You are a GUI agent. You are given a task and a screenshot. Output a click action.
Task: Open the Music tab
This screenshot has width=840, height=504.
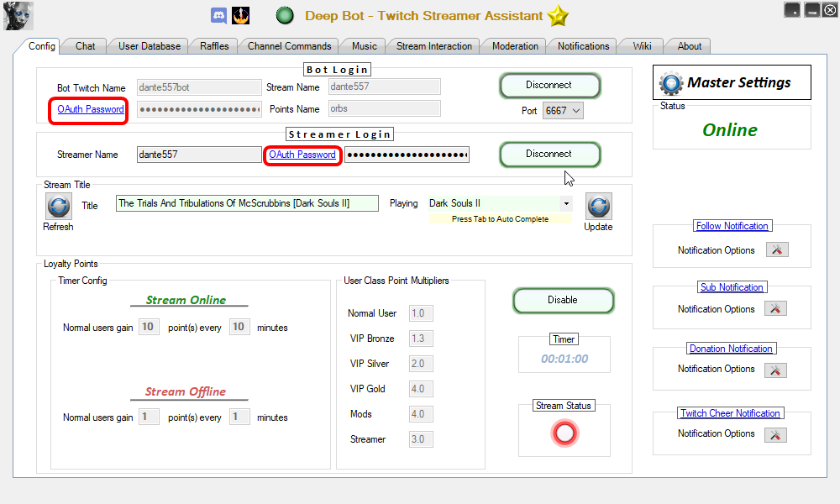(x=365, y=46)
